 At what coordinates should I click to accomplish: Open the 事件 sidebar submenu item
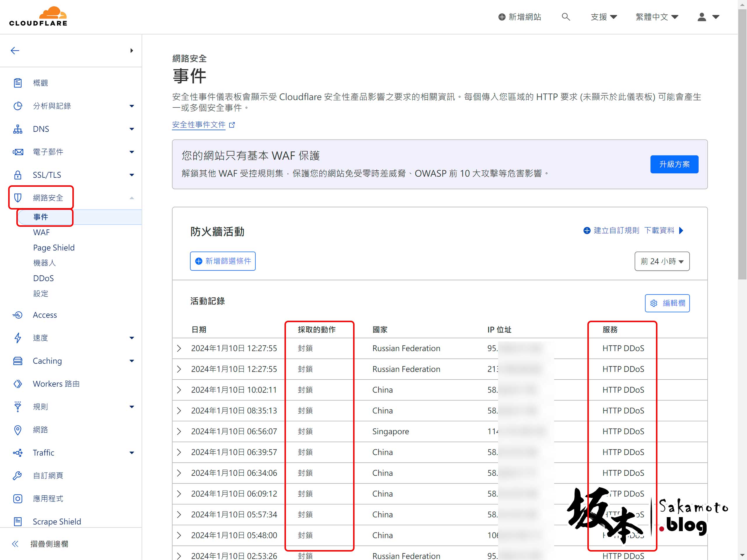click(41, 217)
